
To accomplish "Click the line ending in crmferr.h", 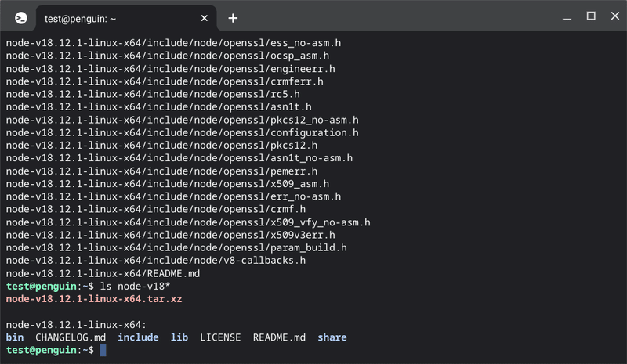I will pos(165,81).
